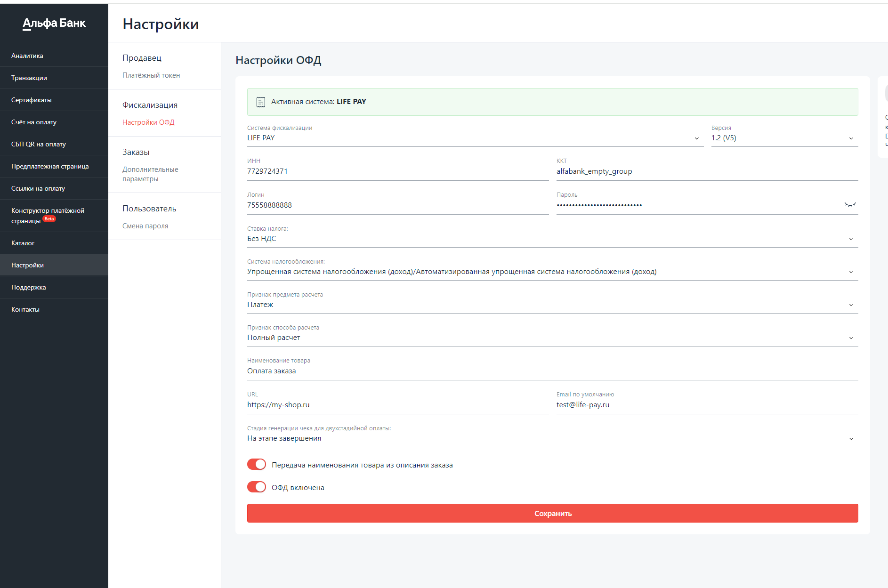The width and height of the screenshot is (888, 588).
Task: Click the Настройки ОФД heading
Action: tap(278, 60)
